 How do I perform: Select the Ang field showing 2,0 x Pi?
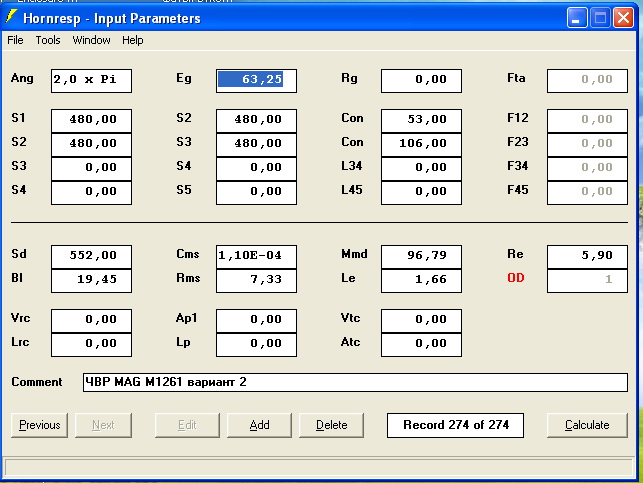[91, 80]
